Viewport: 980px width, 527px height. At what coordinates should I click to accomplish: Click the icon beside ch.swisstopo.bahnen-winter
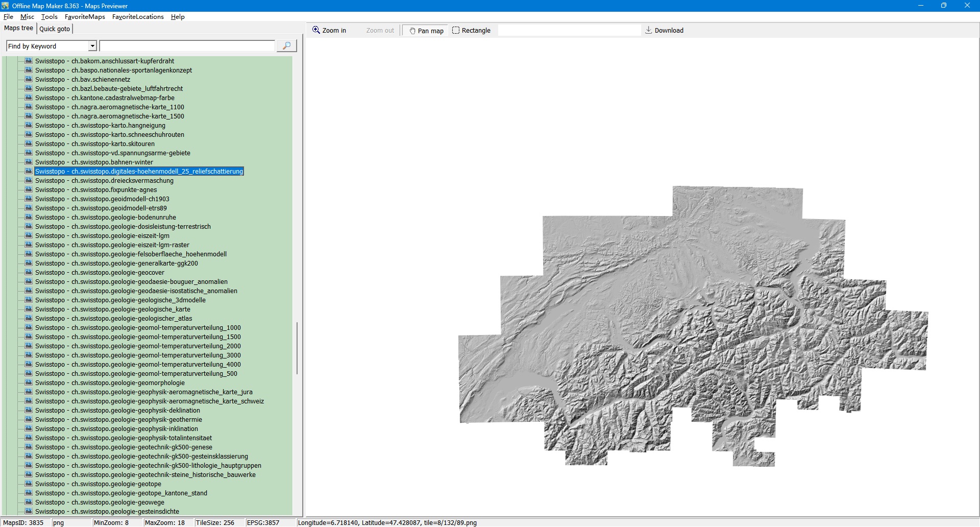[29, 162]
